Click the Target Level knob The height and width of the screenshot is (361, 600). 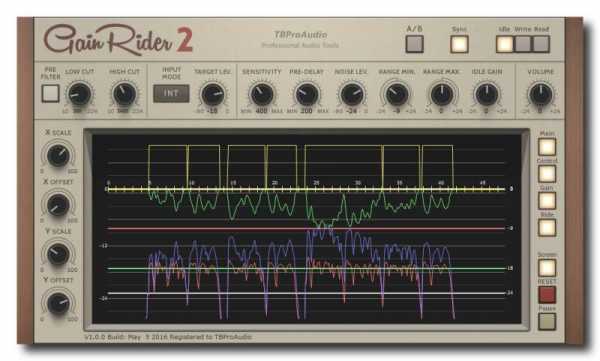coord(212,94)
